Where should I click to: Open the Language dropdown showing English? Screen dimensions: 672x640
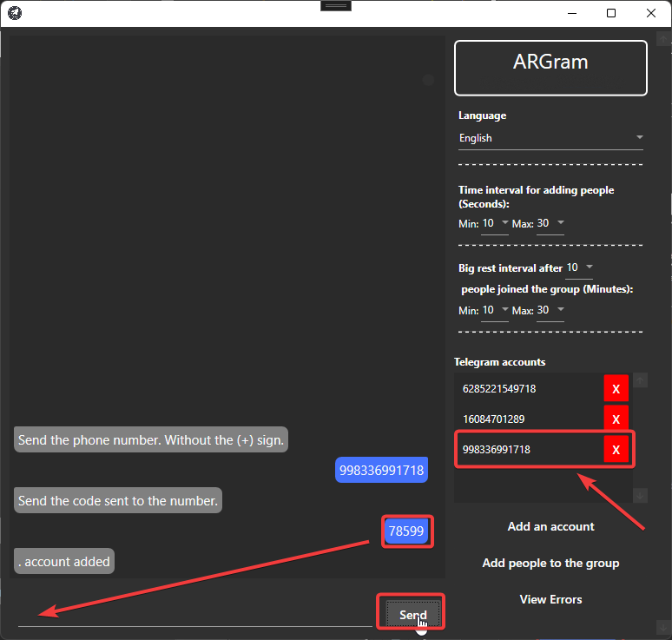tap(550, 138)
